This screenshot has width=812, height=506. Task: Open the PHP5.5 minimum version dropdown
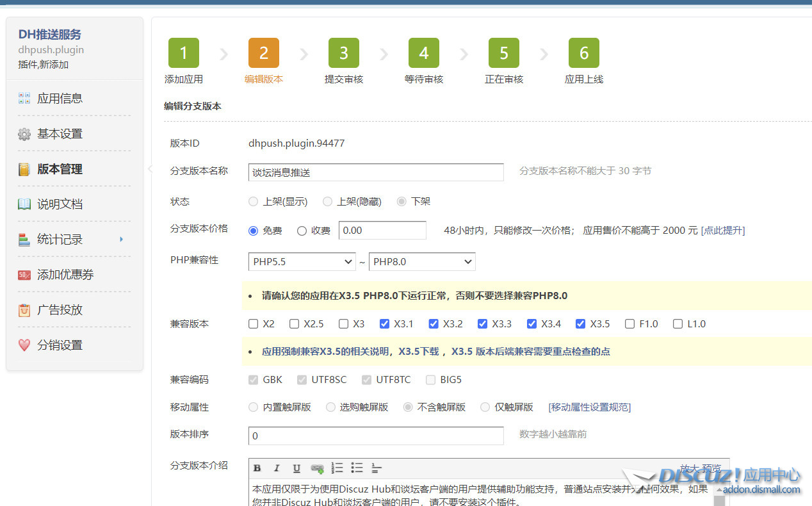[302, 261]
